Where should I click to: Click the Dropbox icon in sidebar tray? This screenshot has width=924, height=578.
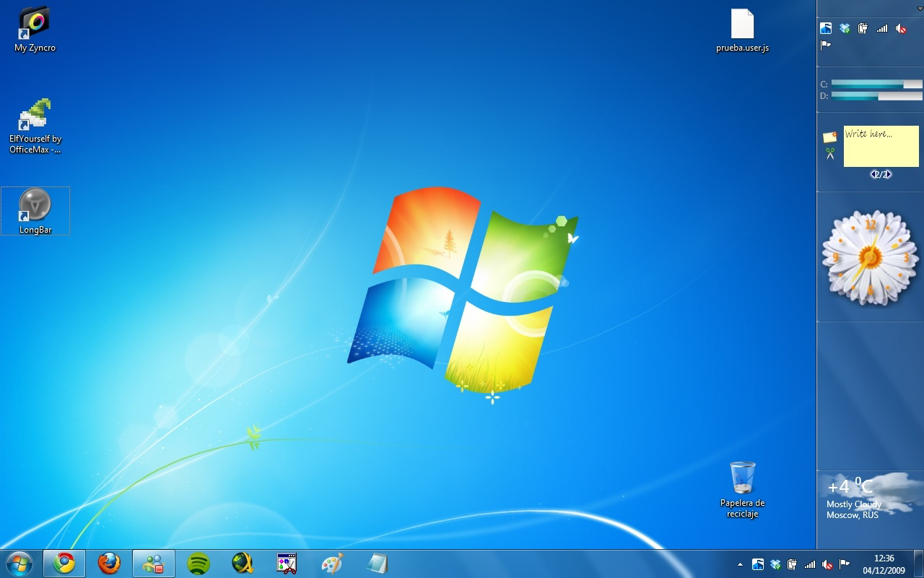845,28
